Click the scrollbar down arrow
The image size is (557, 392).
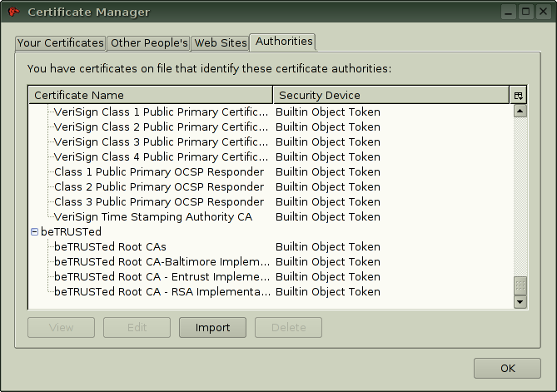pos(520,302)
